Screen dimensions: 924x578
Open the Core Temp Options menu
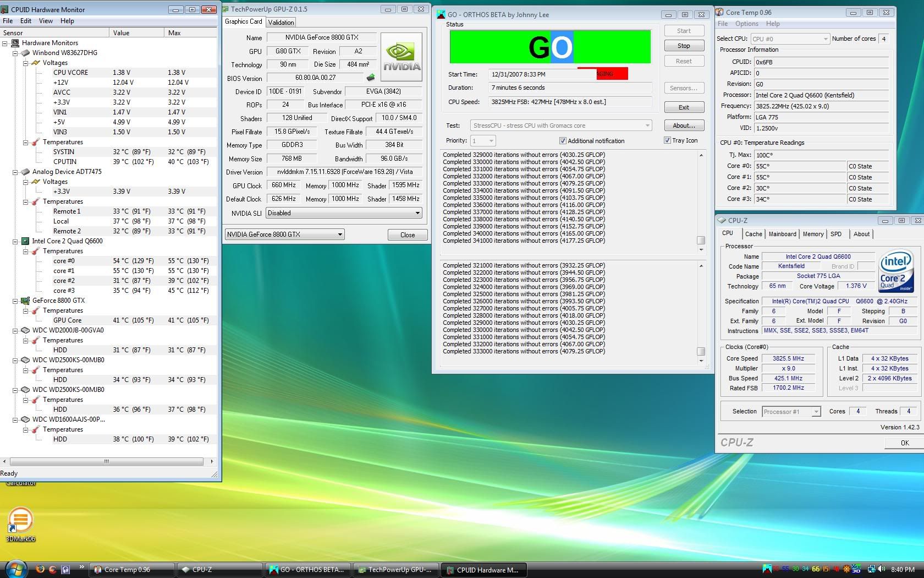tap(747, 24)
